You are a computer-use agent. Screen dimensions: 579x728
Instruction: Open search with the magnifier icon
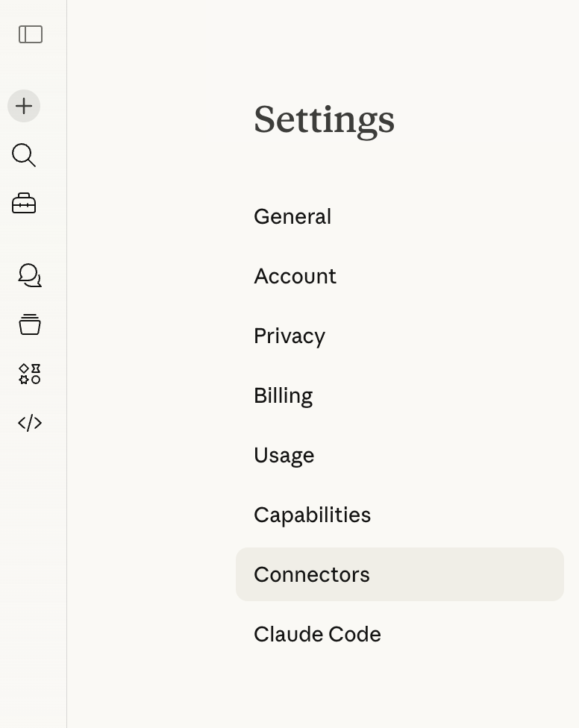24,155
